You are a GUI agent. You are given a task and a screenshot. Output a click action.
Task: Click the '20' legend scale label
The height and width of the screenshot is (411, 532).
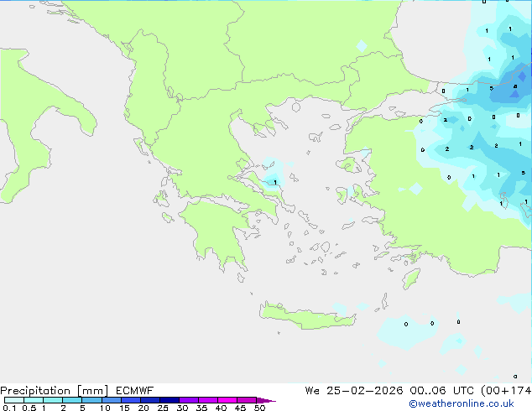point(143,408)
